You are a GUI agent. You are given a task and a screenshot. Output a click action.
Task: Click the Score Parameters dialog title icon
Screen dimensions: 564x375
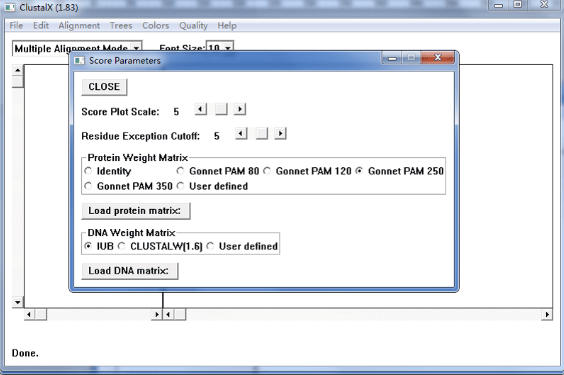click(x=79, y=60)
